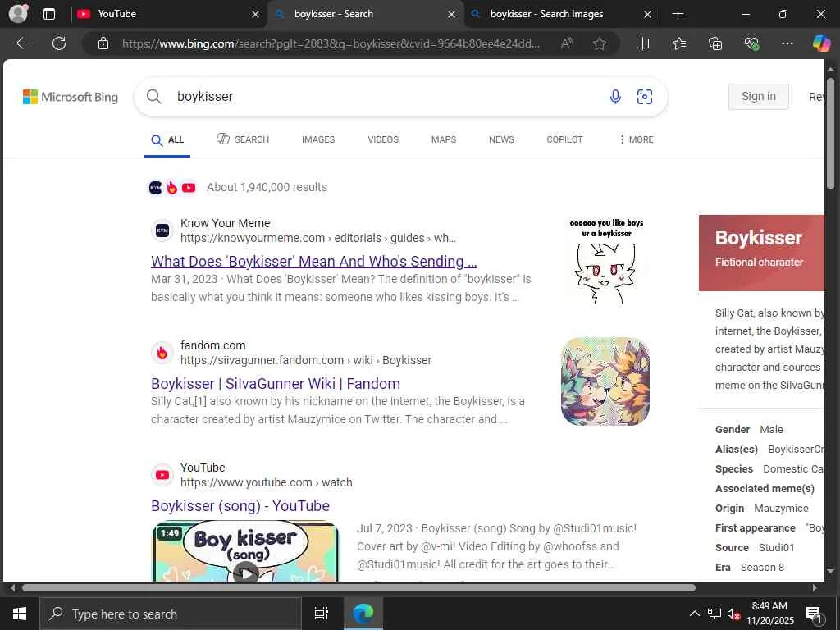Click the Windows taskbar search box
Image resolution: width=840 pixels, height=630 pixels.
click(x=171, y=614)
